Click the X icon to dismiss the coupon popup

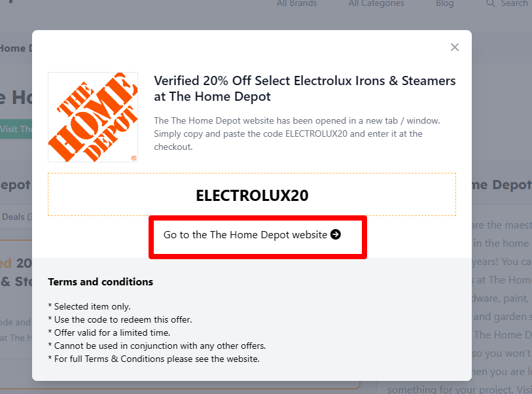455,47
